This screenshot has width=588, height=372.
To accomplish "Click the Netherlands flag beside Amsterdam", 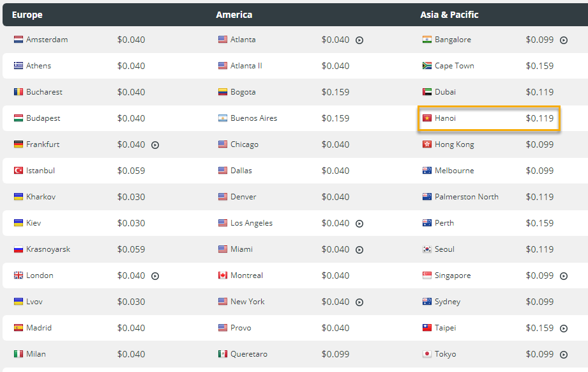I will tap(19, 39).
